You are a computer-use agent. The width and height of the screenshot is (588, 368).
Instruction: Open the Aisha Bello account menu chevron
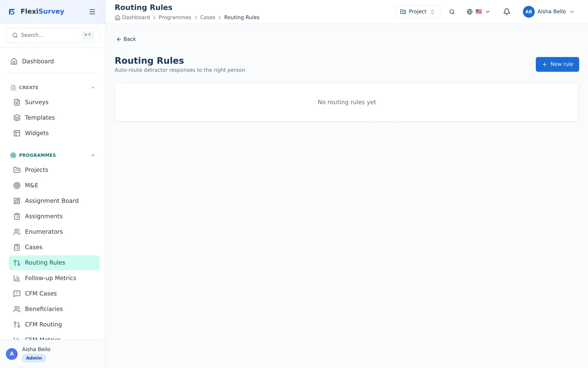[572, 12]
